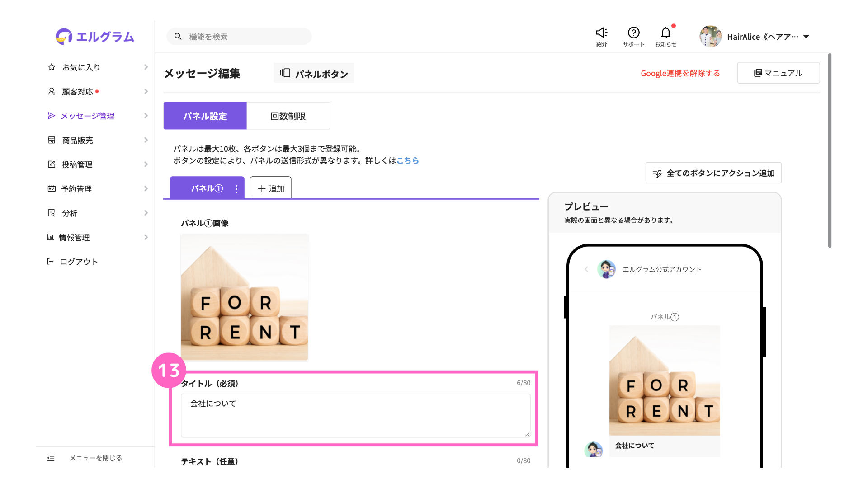The image size is (868, 488).
Task: Expand the 商品販売 menu chevron
Action: tap(146, 140)
